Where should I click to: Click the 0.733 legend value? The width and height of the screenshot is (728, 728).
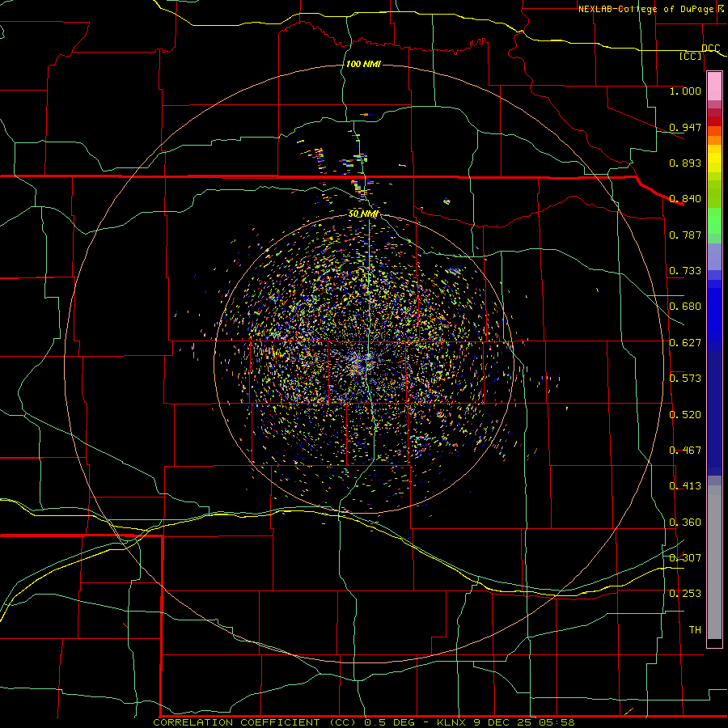click(x=685, y=271)
